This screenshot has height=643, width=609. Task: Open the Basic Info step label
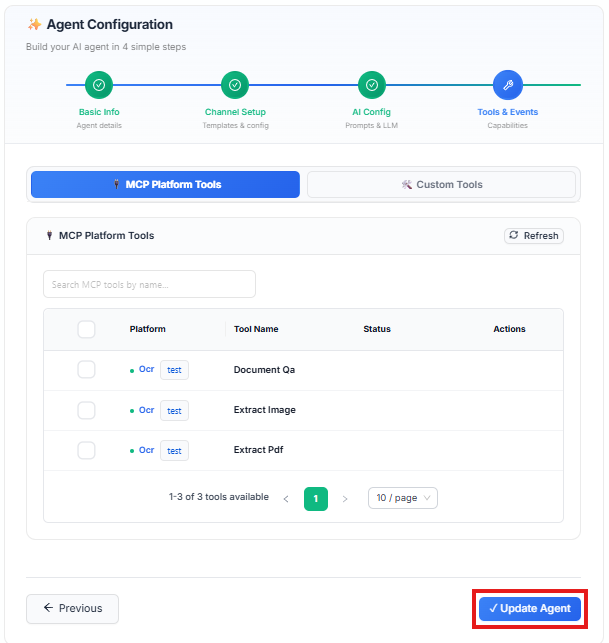[99, 112]
